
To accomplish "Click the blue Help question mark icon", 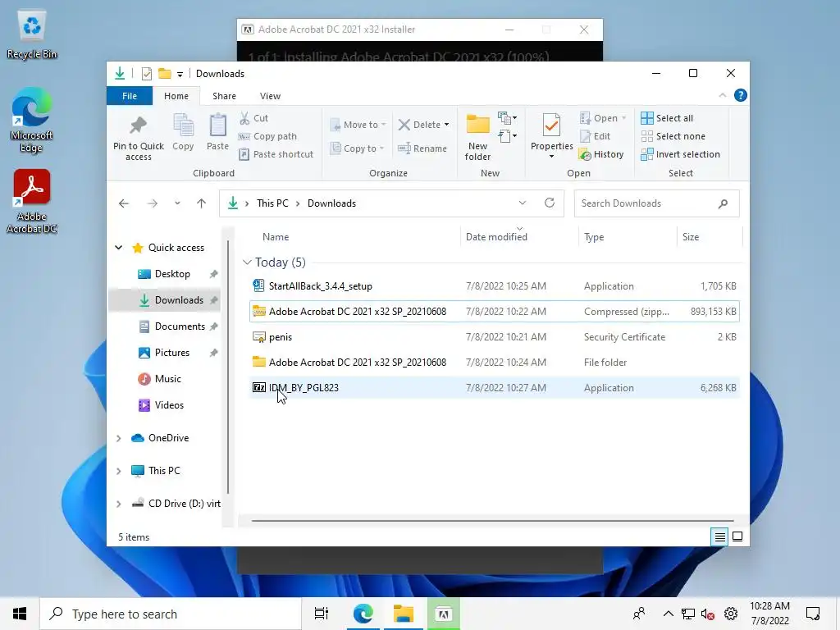I will 741,95.
